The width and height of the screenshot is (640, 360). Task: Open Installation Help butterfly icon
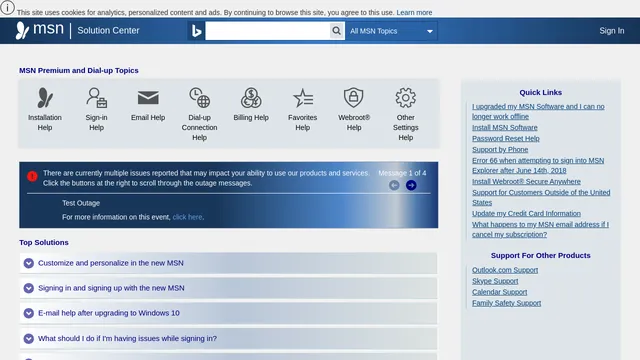tap(45, 98)
